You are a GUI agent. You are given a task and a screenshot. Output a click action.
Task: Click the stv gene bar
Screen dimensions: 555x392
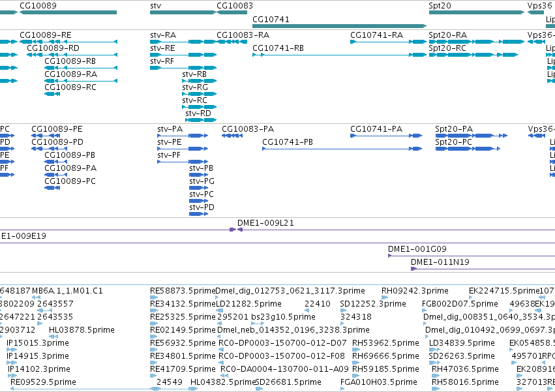(183, 12)
